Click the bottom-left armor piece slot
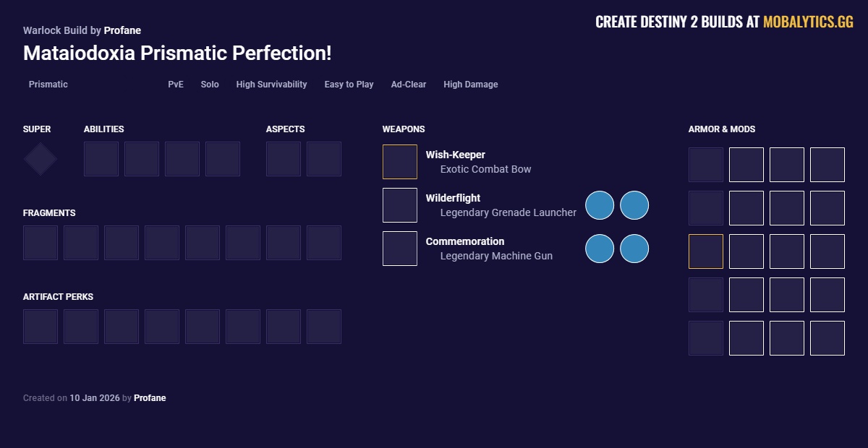868x448 pixels. tap(706, 338)
